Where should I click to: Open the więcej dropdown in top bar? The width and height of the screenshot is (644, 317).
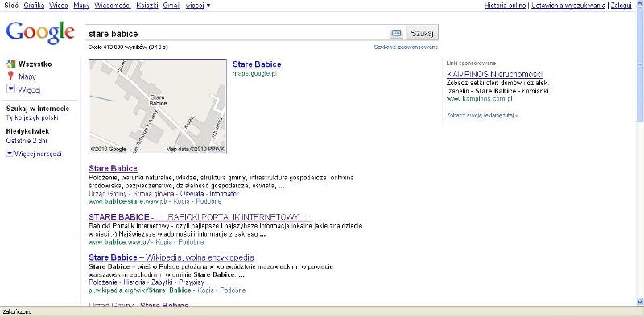(x=198, y=6)
